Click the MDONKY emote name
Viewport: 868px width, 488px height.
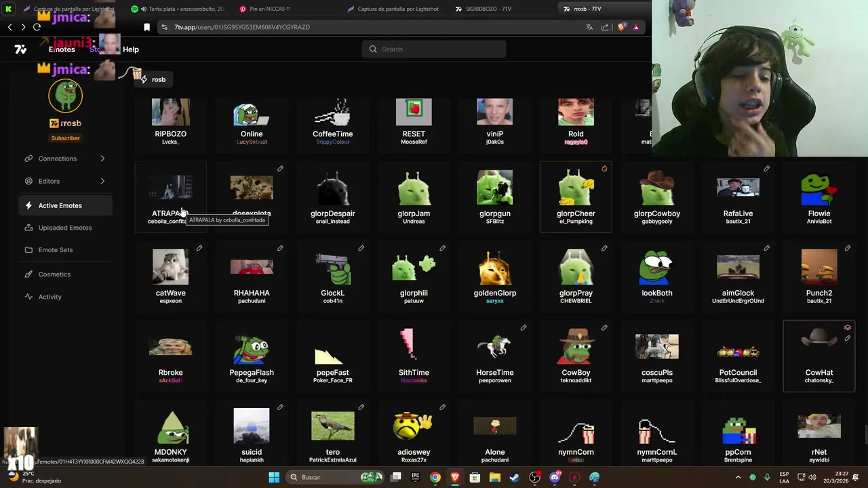[170, 452]
